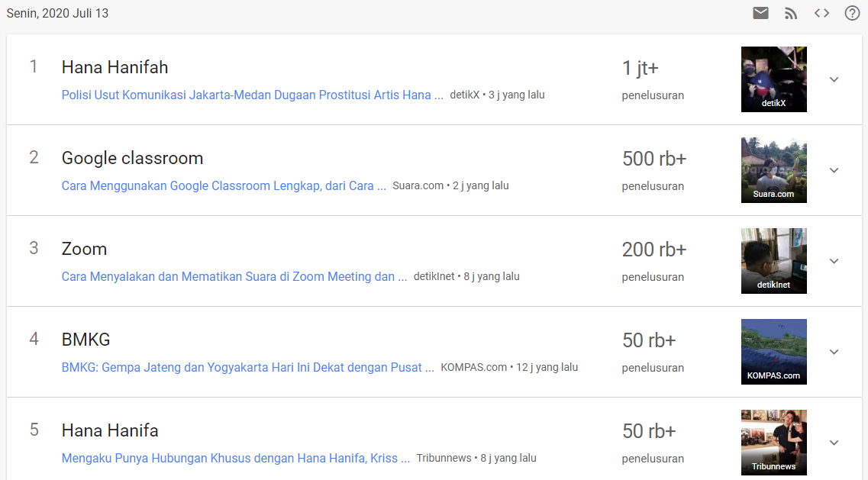
Task: Click the date Senin, 2020 Juli 13
Action: 57,13
